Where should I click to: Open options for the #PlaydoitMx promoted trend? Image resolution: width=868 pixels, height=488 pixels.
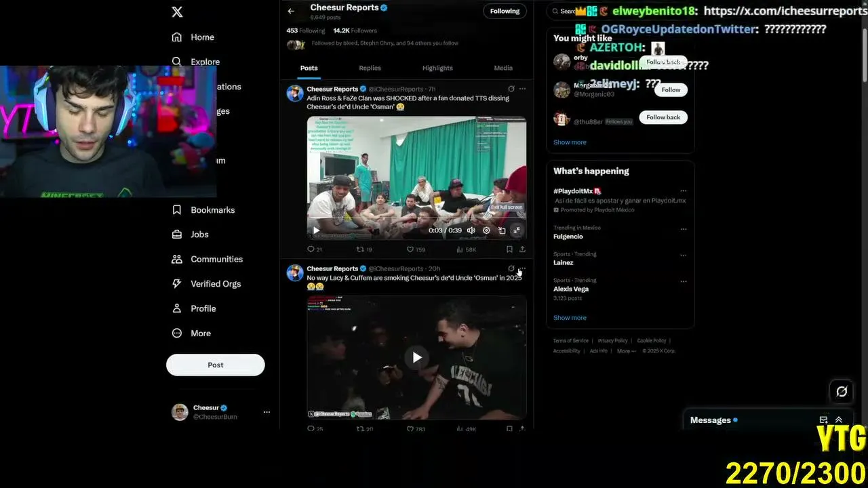pos(683,191)
